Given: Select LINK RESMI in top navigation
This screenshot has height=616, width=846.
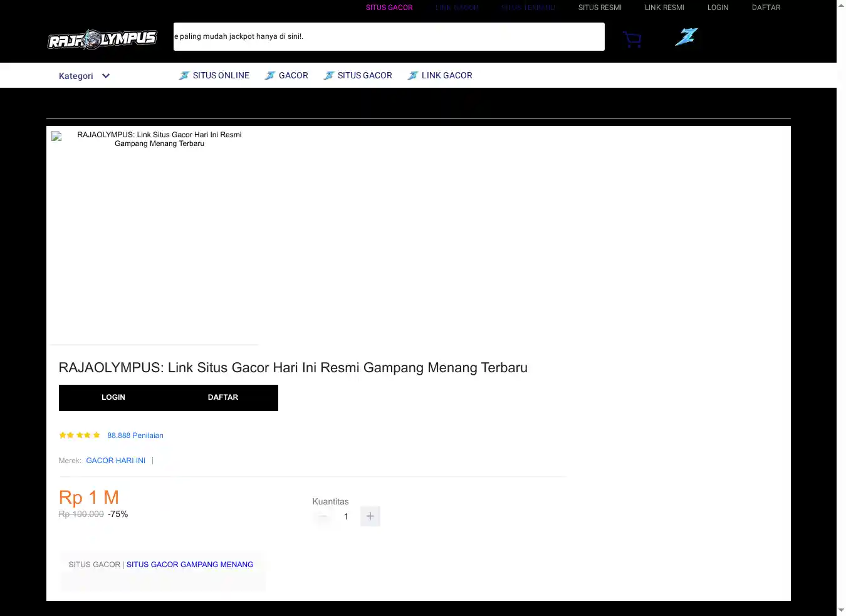Looking at the screenshot, I should click(664, 8).
